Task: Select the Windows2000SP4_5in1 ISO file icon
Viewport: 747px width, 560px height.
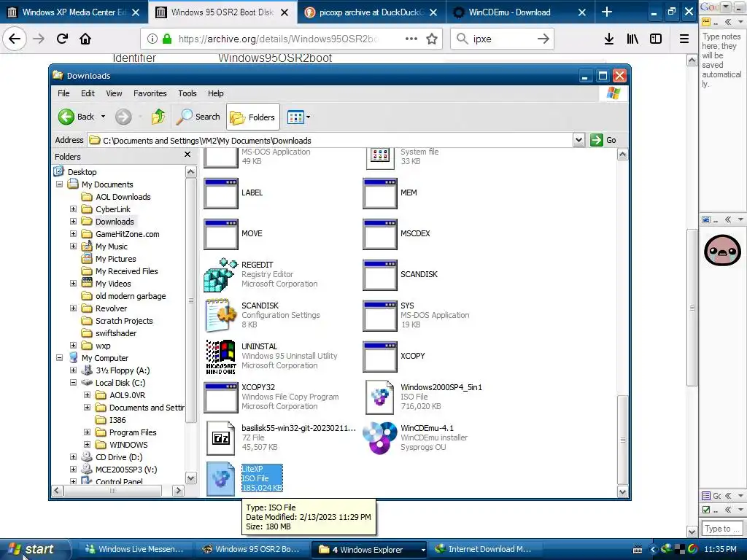Action: point(379,397)
